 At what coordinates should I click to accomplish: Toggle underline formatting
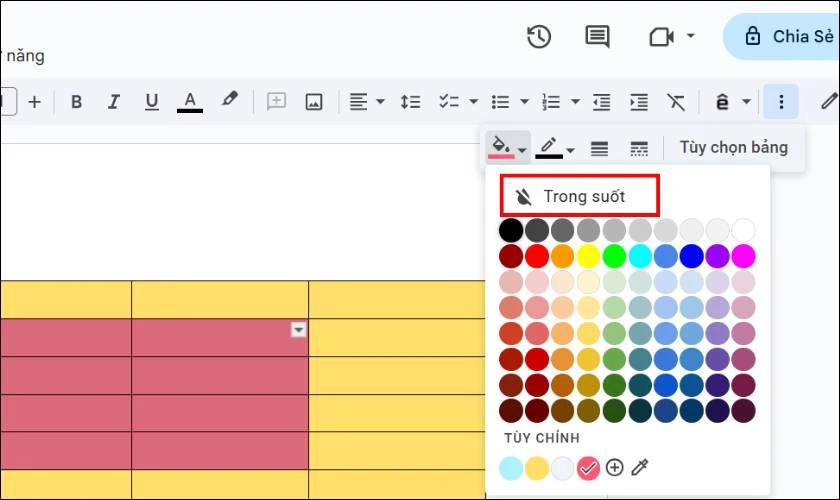152,101
